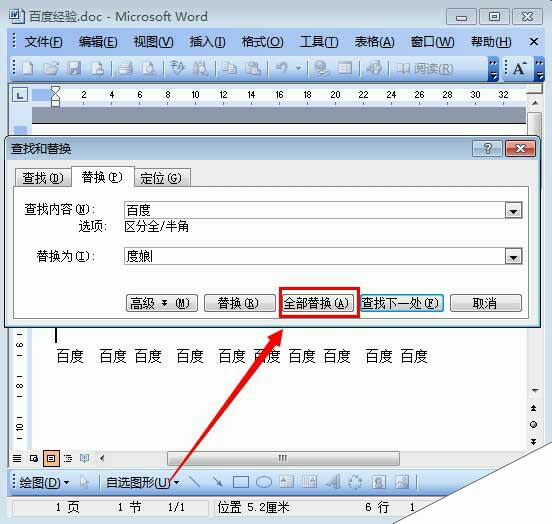The image size is (552, 524).
Task: Open the 表格(A) menu
Action: (374, 42)
